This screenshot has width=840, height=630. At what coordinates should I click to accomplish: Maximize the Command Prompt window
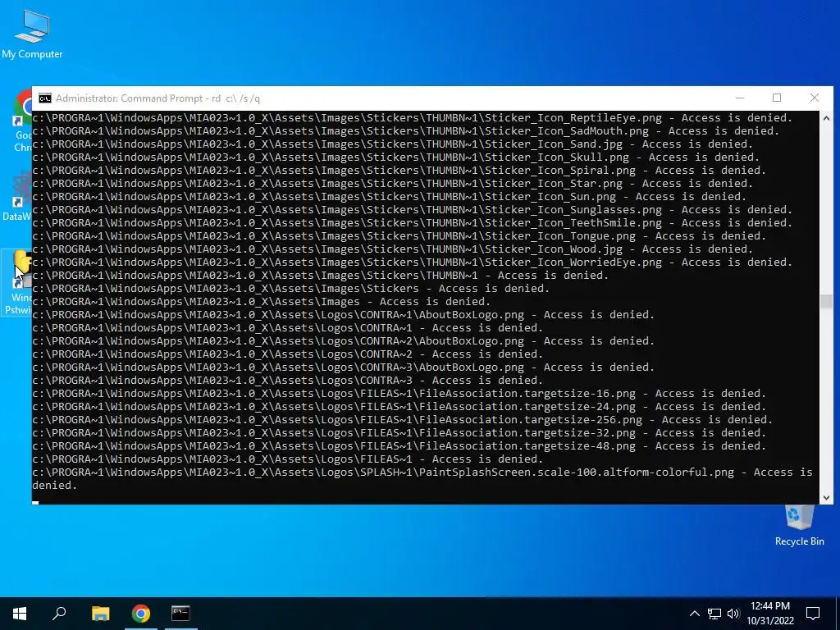click(x=777, y=98)
